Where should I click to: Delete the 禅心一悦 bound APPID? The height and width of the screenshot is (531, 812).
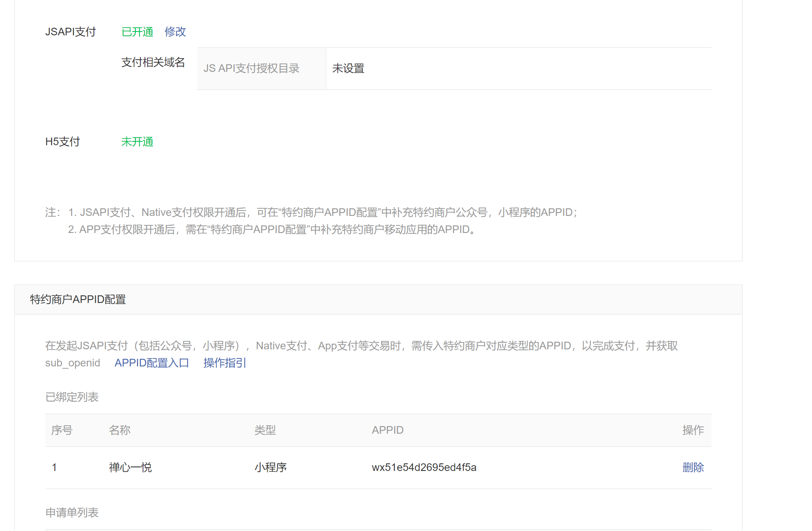point(693,467)
